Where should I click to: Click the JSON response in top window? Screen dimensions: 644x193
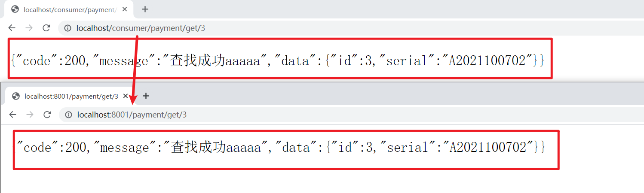pos(278,61)
